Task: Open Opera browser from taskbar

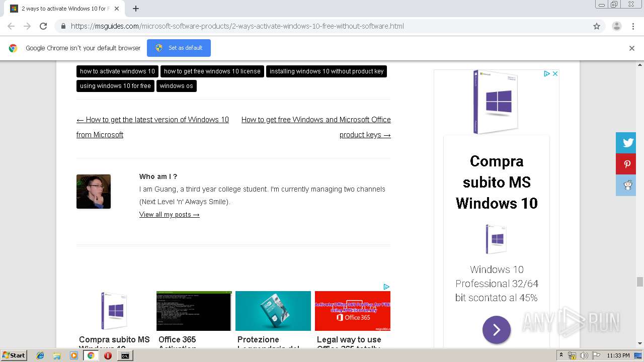Action: tap(108, 355)
